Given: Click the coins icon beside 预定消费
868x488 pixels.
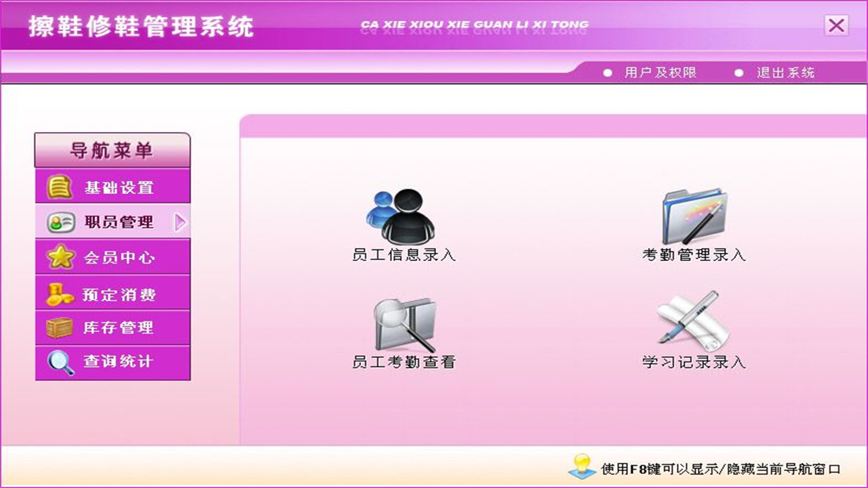Looking at the screenshot, I should pyautogui.click(x=60, y=292).
